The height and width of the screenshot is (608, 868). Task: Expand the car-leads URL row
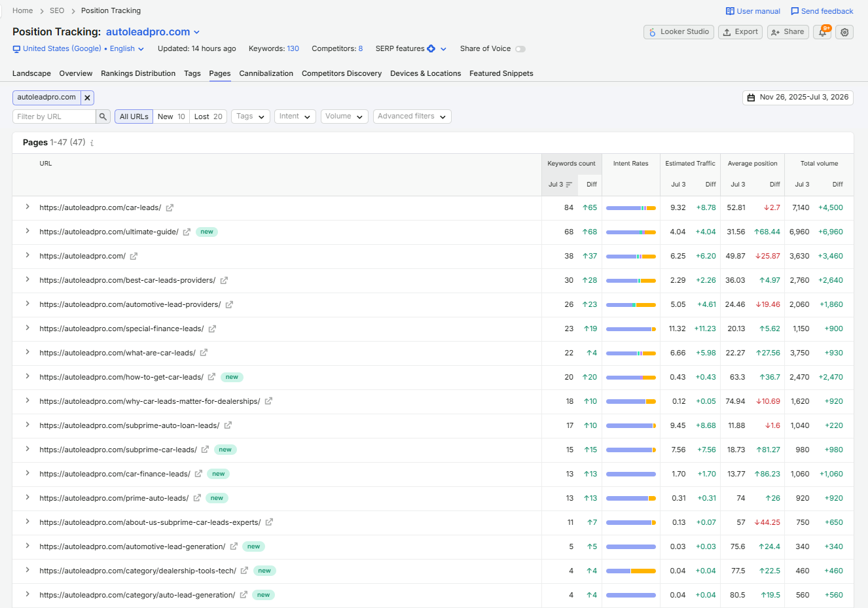pos(27,207)
